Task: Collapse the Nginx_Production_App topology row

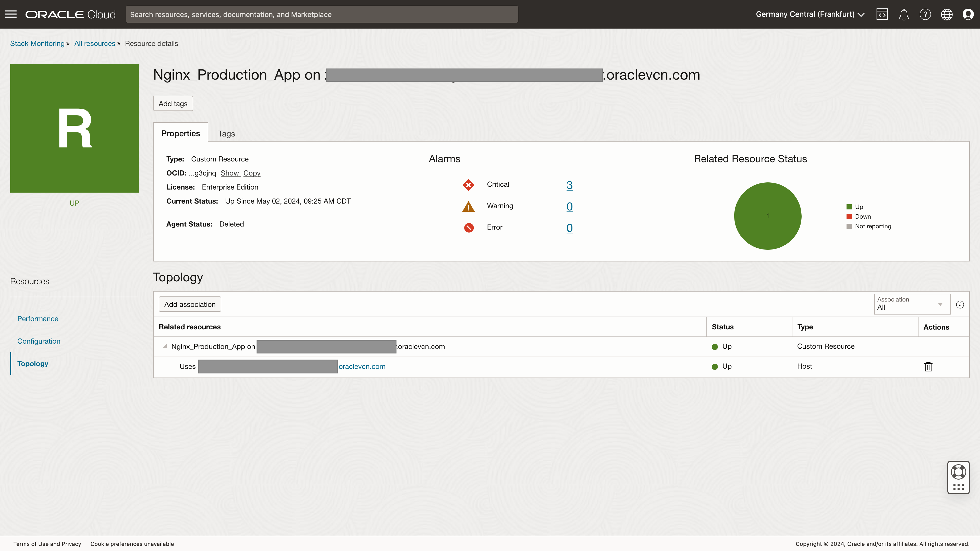Action: 164,346
